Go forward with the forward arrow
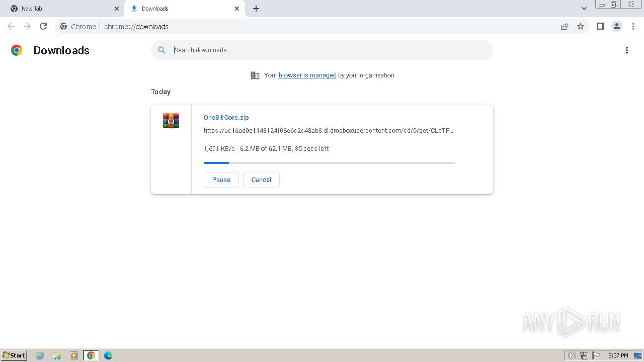This screenshot has width=644, height=362. [27, 26]
